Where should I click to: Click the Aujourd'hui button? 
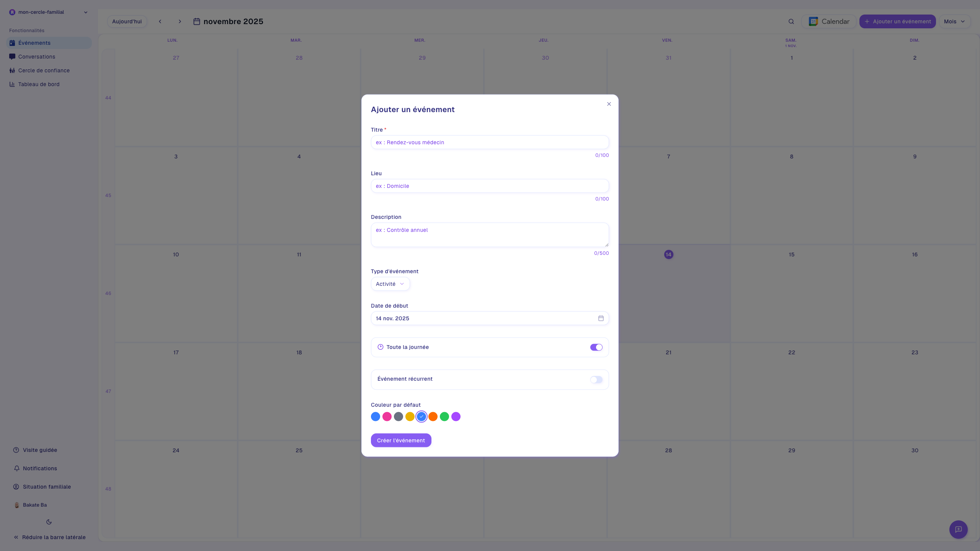[x=127, y=21]
